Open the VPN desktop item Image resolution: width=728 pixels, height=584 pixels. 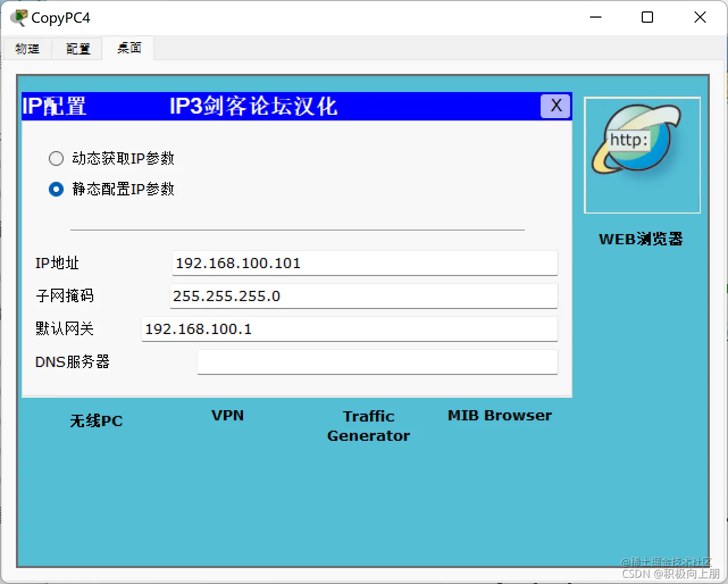coord(228,416)
